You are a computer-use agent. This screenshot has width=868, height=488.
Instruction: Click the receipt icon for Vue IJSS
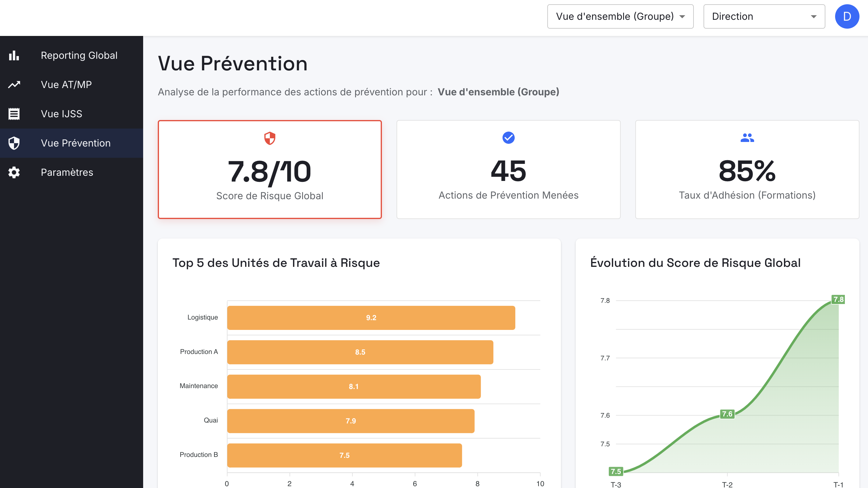click(x=14, y=114)
